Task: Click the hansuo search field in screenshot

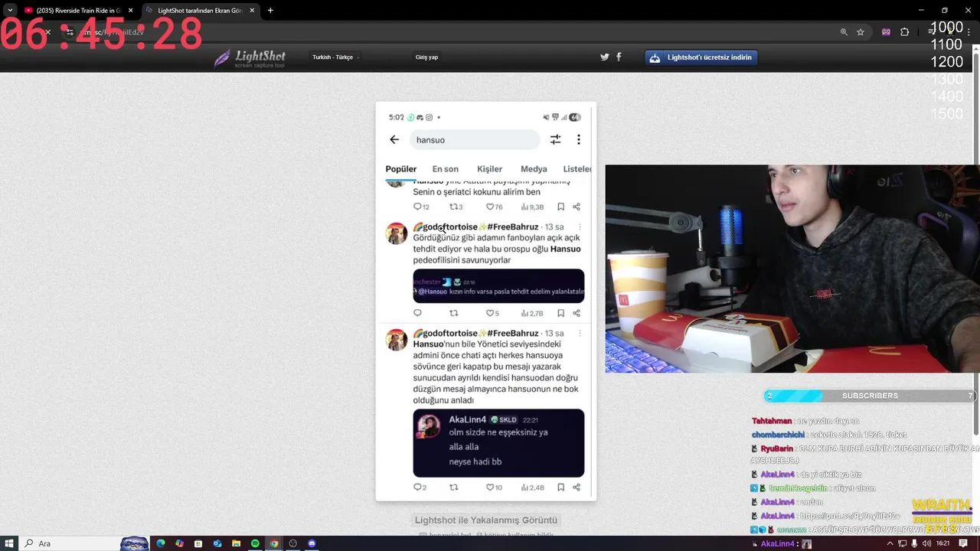Action: pyautogui.click(x=475, y=140)
